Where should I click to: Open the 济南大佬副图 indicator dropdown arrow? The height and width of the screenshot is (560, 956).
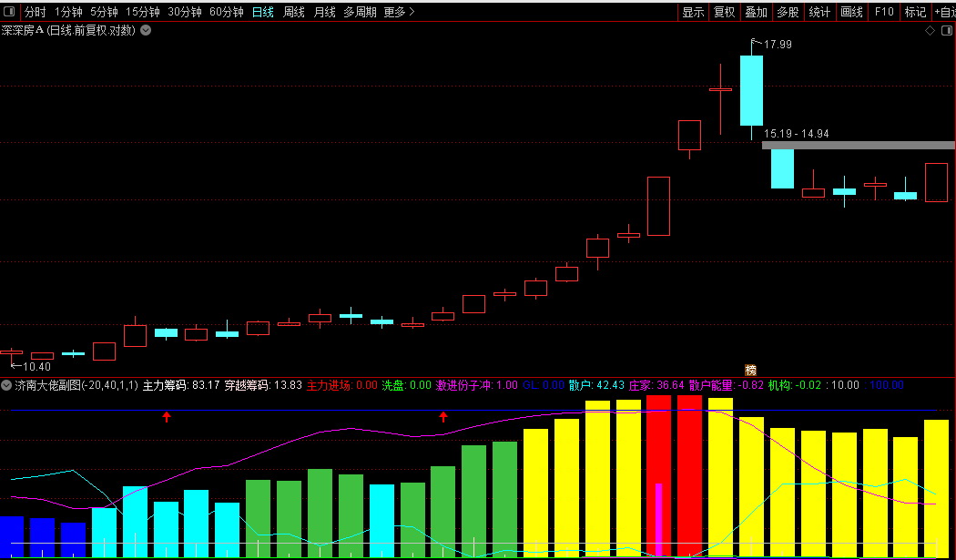point(6,385)
